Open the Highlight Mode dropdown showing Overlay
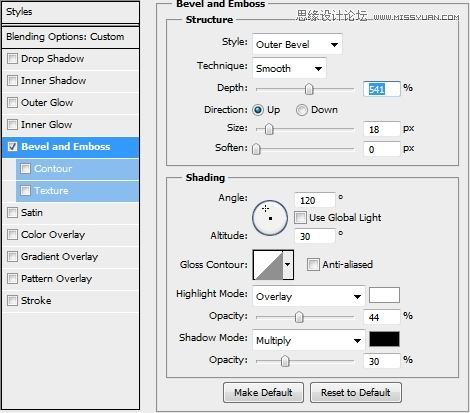470x413 pixels. click(x=308, y=296)
